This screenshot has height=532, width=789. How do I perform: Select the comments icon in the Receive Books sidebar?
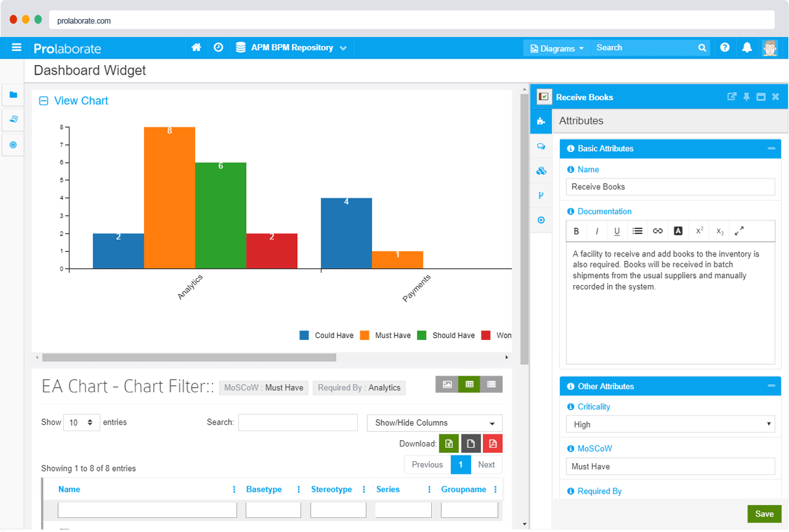[541, 146]
